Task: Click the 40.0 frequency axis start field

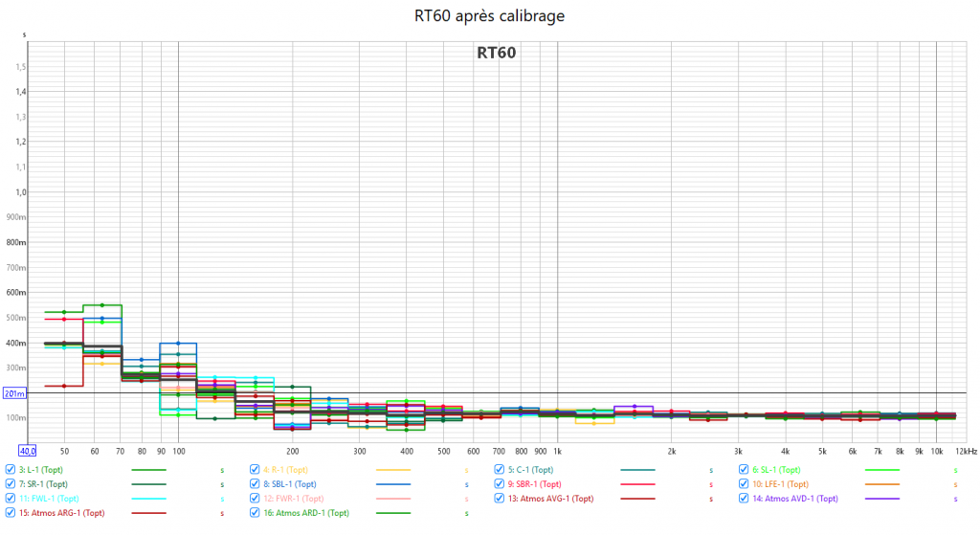Action: pos(27,450)
